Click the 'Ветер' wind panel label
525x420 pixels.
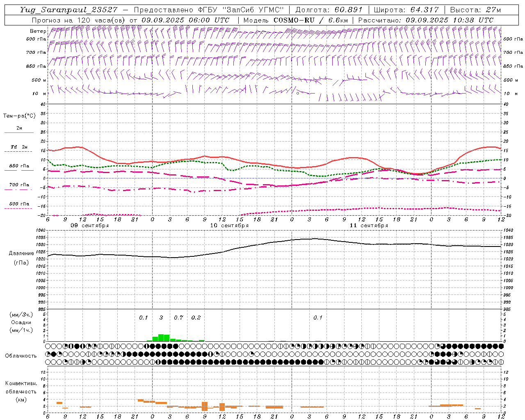click(38, 31)
